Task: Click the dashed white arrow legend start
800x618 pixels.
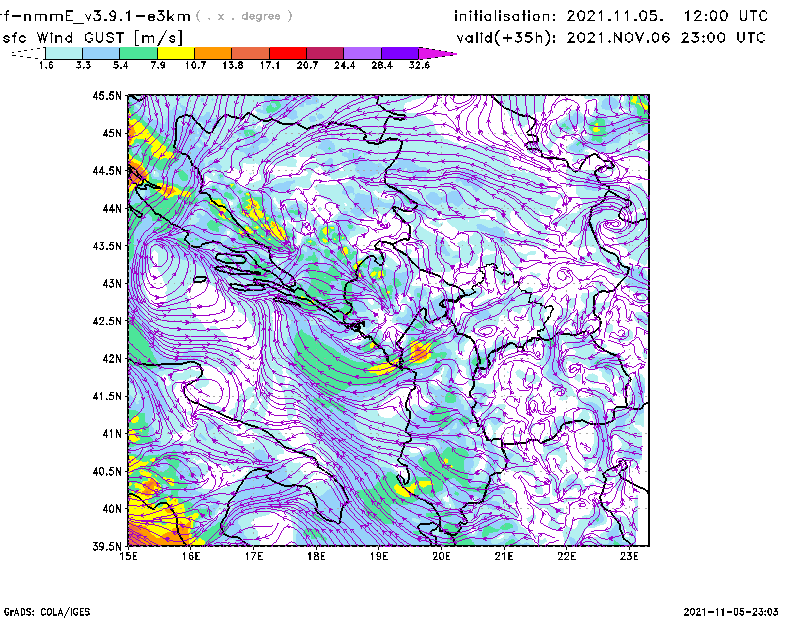Action: [28, 53]
